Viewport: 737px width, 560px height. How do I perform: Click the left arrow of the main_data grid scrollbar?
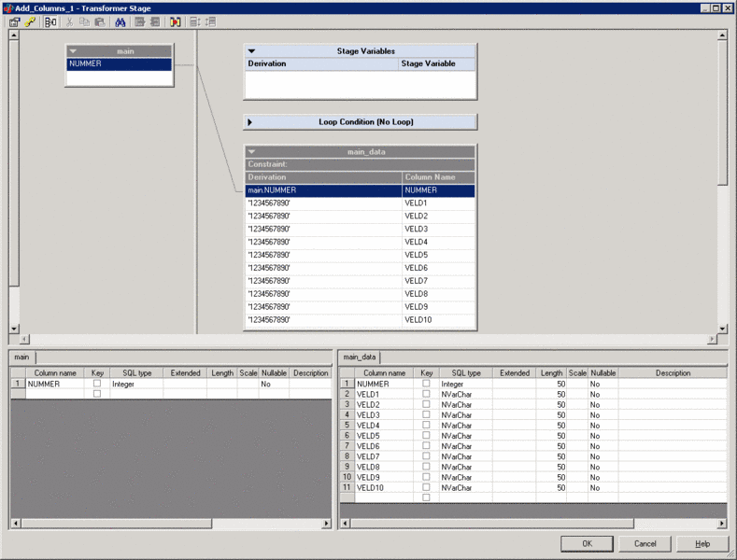pos(345,523)
